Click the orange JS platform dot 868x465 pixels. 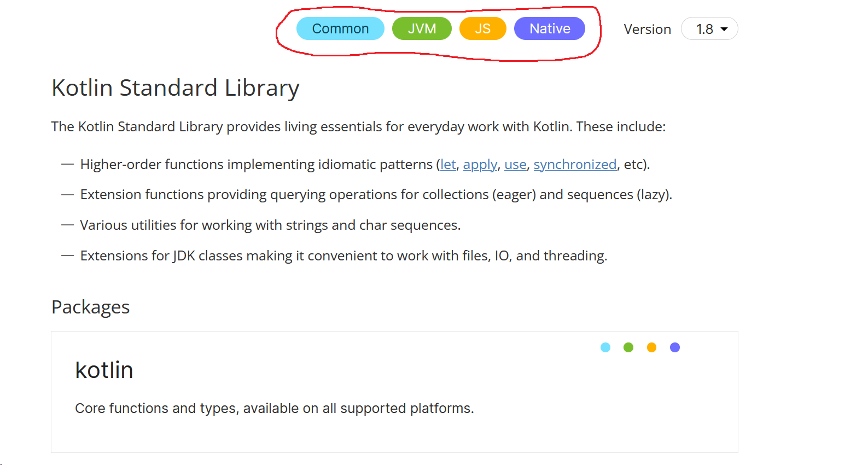point(651,347)
